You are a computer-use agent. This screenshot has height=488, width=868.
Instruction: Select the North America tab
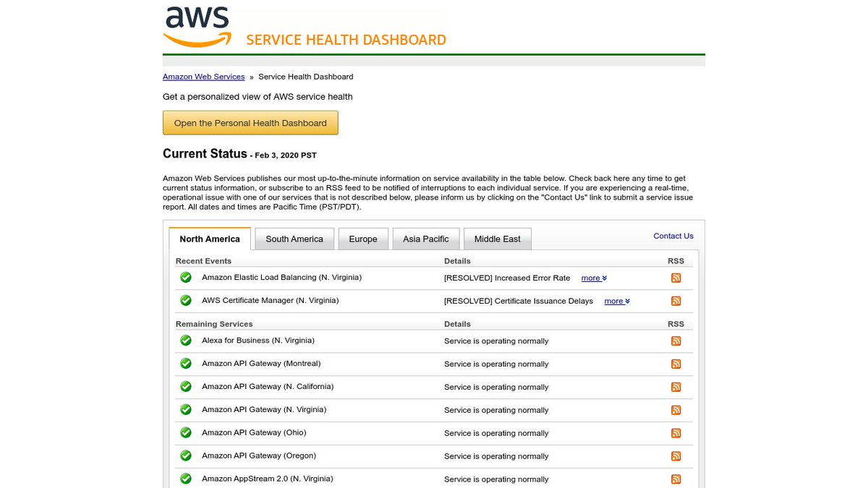coord(210,239)
